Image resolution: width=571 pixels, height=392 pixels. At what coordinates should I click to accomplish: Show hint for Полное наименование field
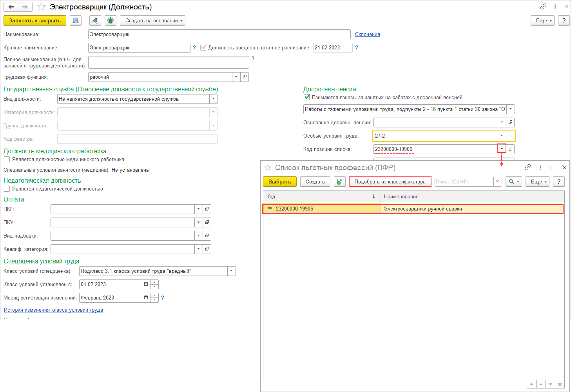pos(253,58)
